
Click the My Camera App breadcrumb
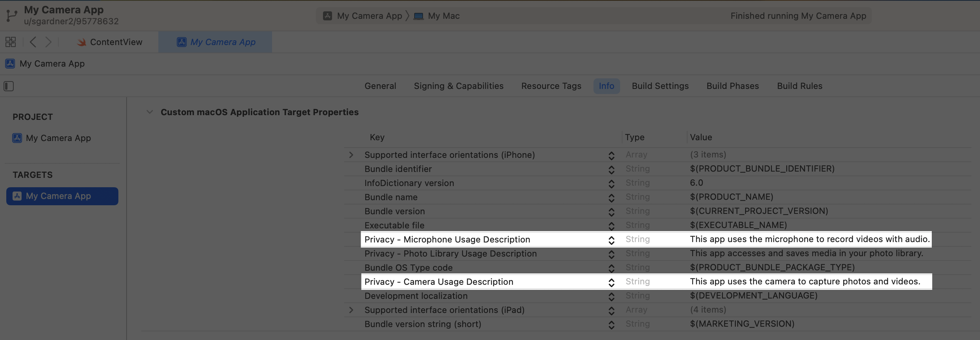click(45, 63)
